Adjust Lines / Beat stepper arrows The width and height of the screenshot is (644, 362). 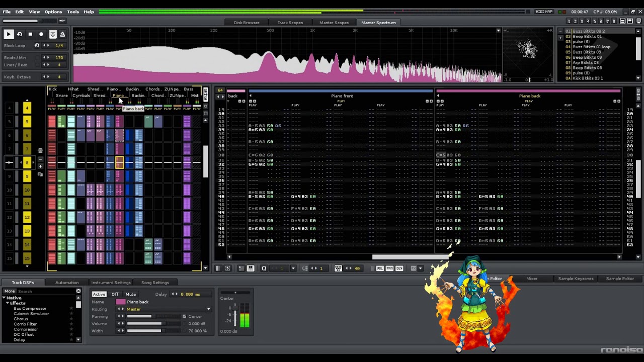47,65
